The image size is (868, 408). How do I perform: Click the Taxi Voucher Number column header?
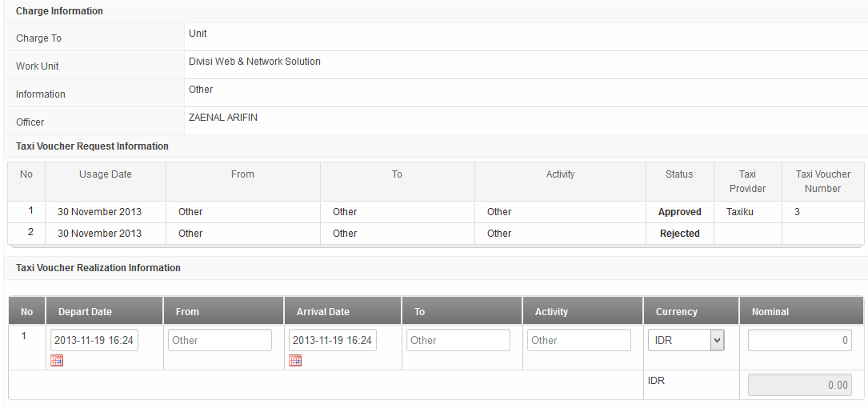[x=822, y=182]
